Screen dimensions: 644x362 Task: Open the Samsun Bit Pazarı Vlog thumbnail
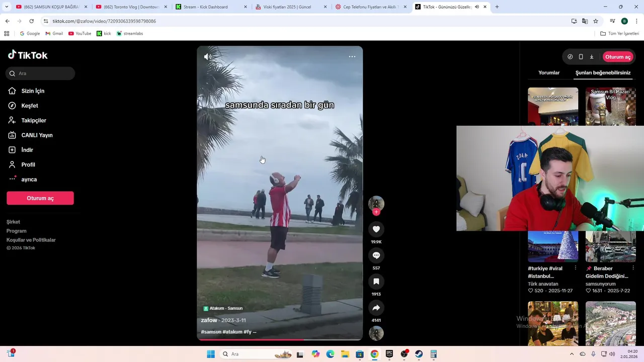611,107
